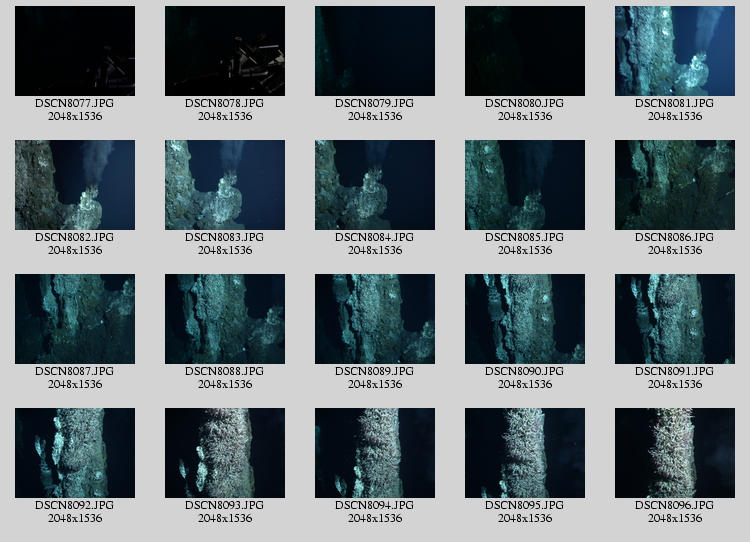750x542 pixels.
Task: Click the DSCN8094.JPG thumbnail
Action: (x=375, y=453)
